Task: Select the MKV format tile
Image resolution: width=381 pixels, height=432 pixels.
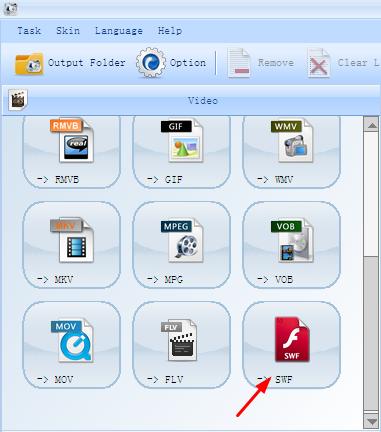Action: [x=72, y=245]
